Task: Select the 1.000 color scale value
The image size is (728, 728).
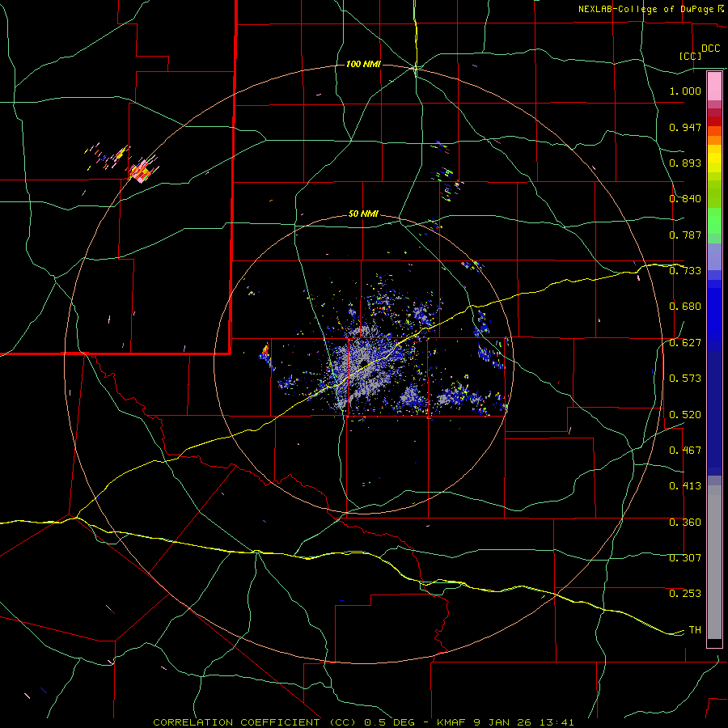Action: [685, 91]
